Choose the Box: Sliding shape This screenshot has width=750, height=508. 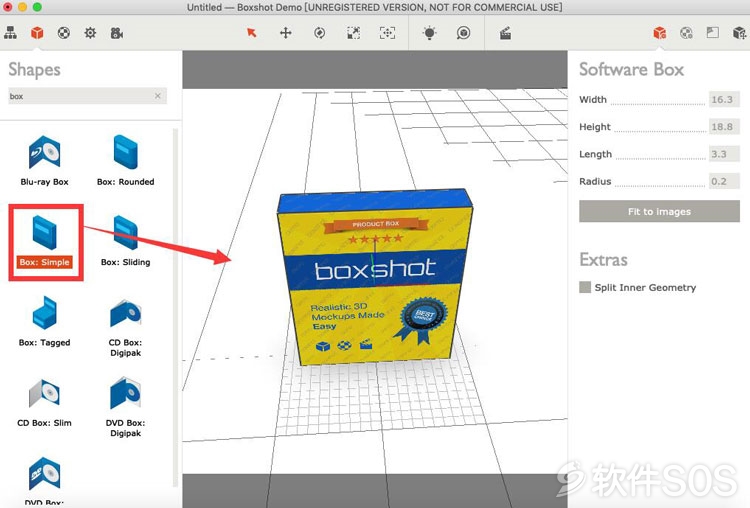coord(125,242)
